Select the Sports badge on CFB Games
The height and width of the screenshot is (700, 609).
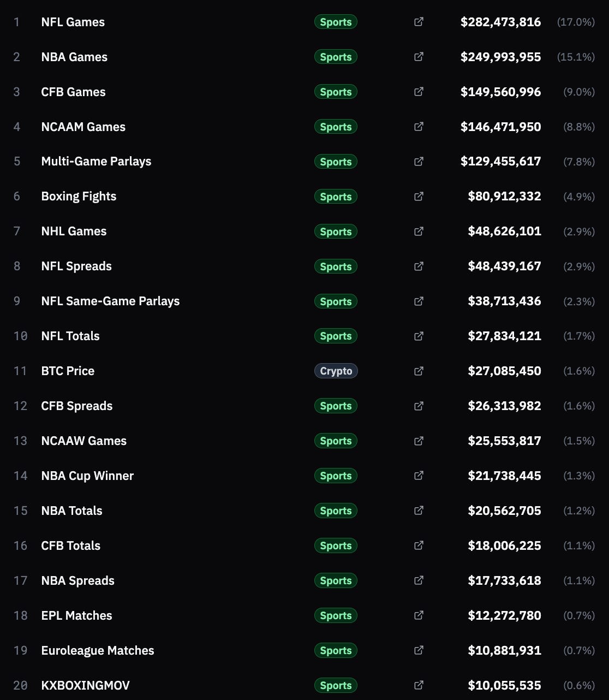(x=336, y=92)
